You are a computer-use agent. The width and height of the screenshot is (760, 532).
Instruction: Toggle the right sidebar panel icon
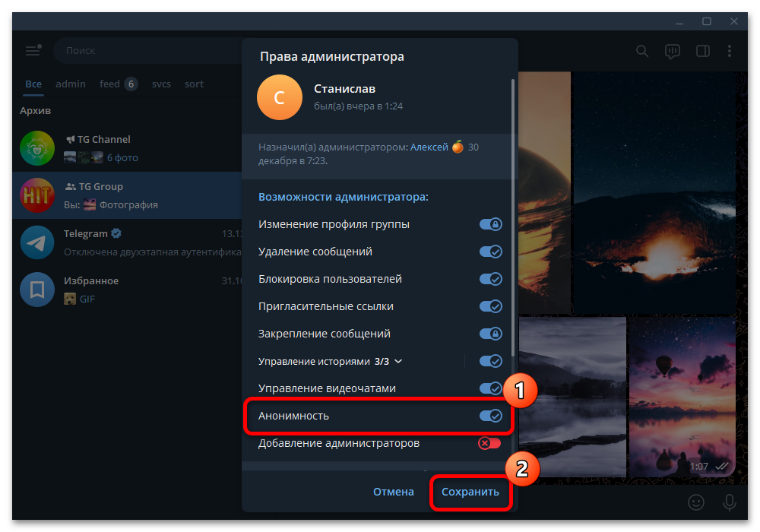coord(703,51)
